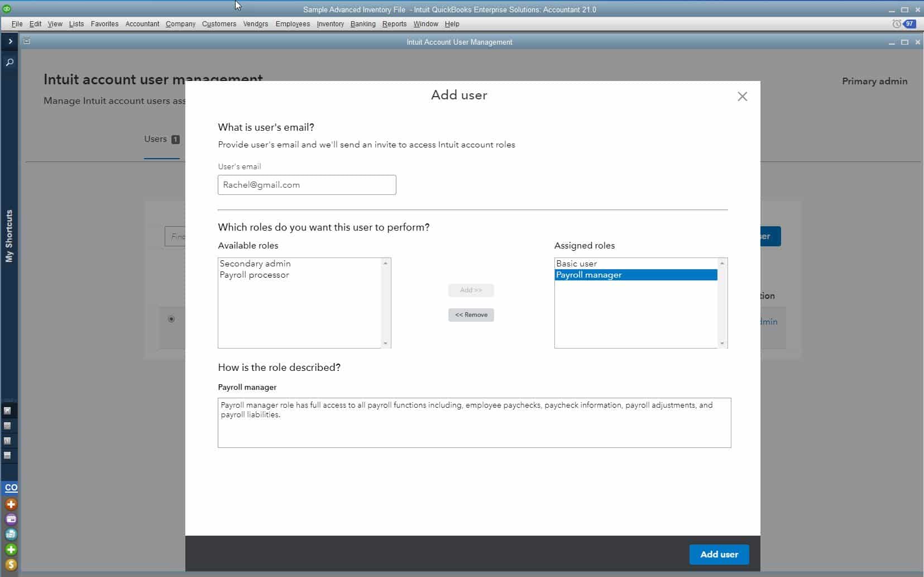Click the CO shortcut label in sidebar

coord(11,488)
